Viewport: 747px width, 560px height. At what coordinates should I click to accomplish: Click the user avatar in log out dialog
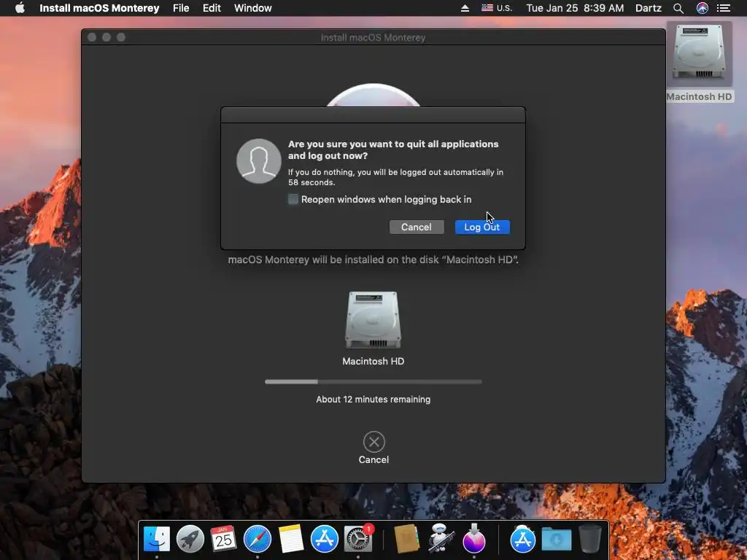pyautogui.click(x=259, y=161)
